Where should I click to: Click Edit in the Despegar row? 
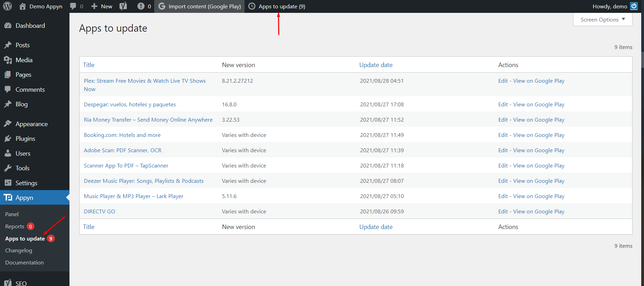pyautogui.click(x=503, y=105)
